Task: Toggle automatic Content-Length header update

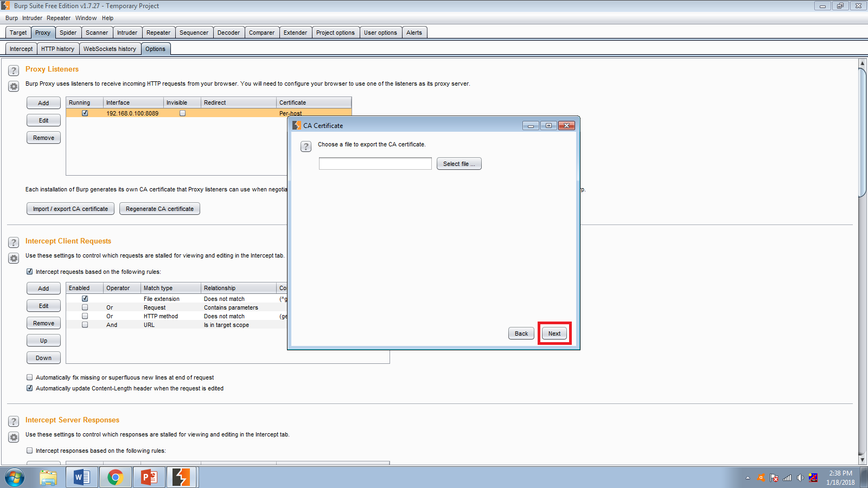Action: pyautogui.click(x=30, y=388)
